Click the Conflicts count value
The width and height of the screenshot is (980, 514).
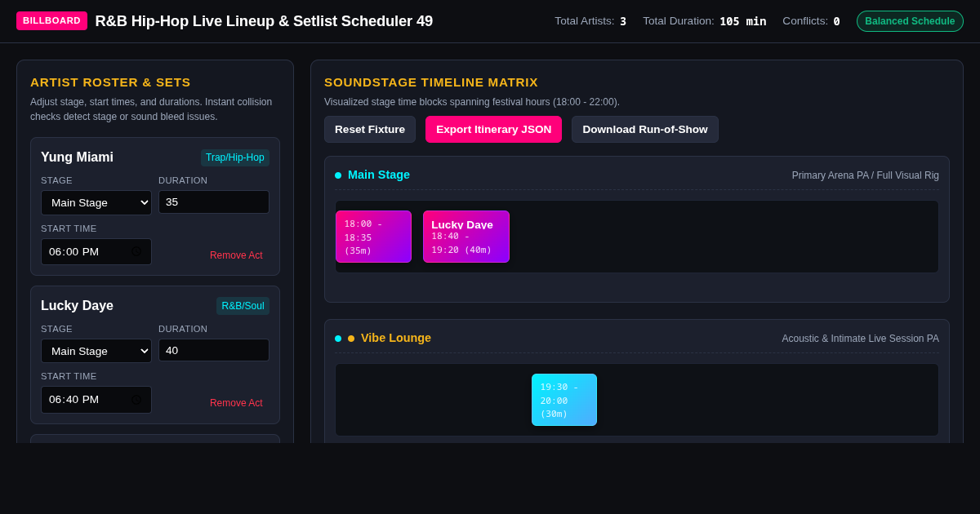[x=836, y=21]
